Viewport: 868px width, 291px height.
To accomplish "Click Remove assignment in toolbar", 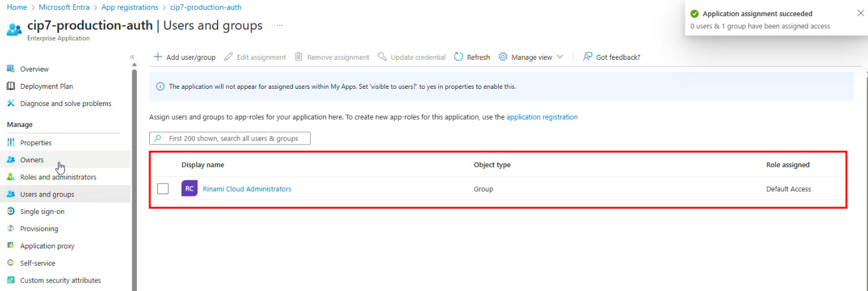I will click(331, 57).
